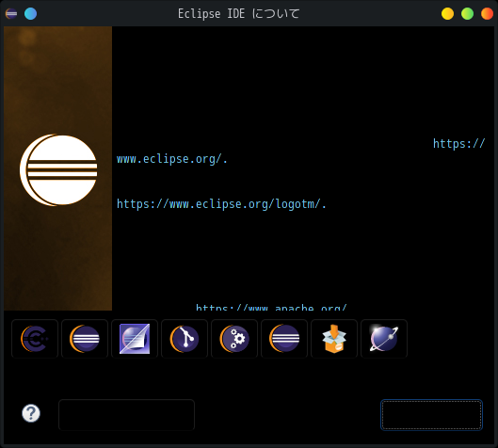Click the blue circle button in the title bar
The width and height of the screenshot is (498, 448).
coord(30,14)
